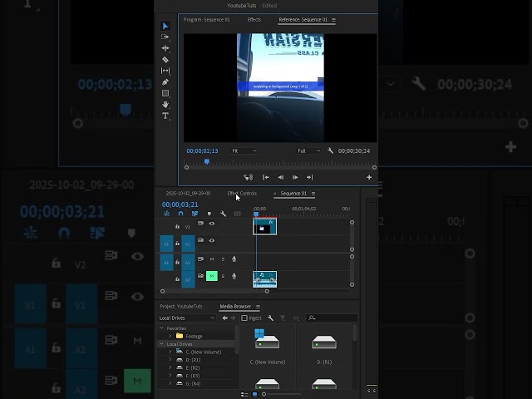This screenshot has height=399, width=532.
Task: Open the monitor Button Editor plus
Action: [369, 177]
